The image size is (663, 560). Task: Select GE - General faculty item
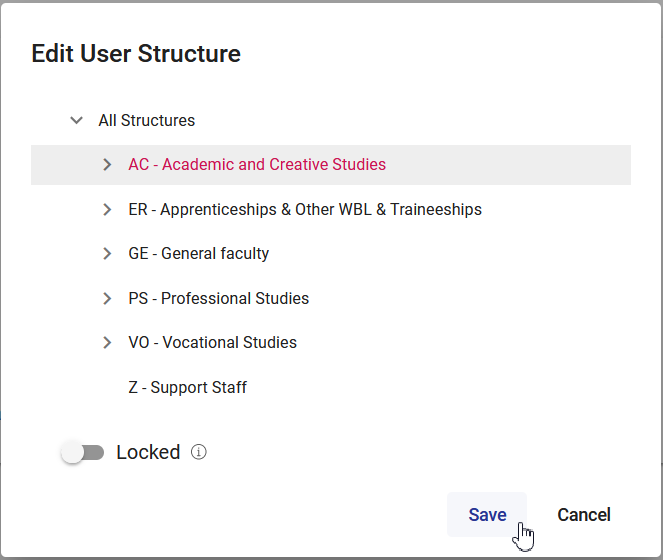tap(199, 254)
